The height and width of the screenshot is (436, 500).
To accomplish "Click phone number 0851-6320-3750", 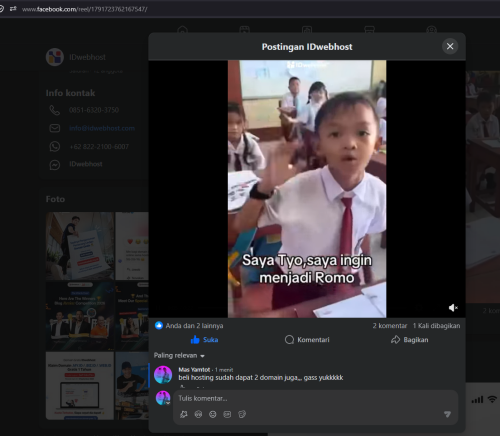I will pos(94,110).
